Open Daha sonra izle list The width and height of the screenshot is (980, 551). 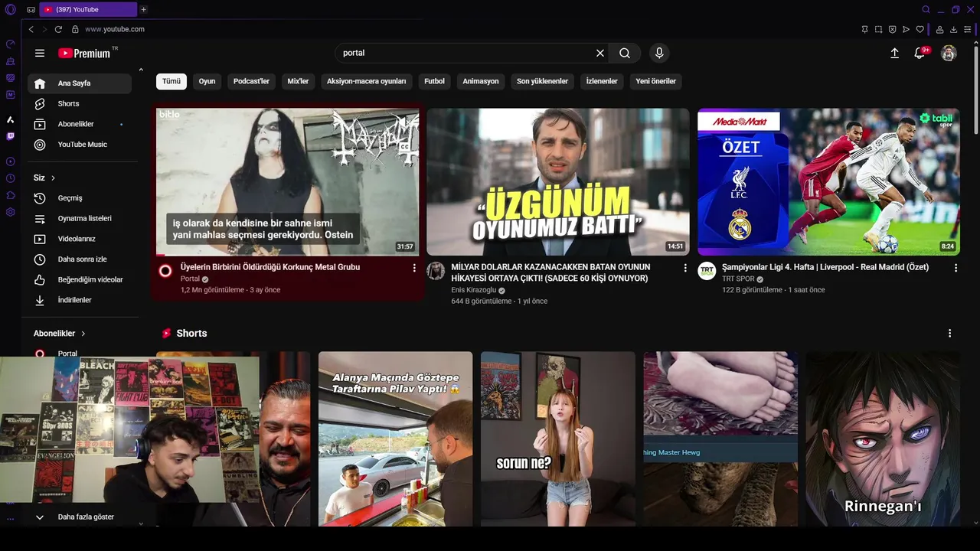pos(80,259)
